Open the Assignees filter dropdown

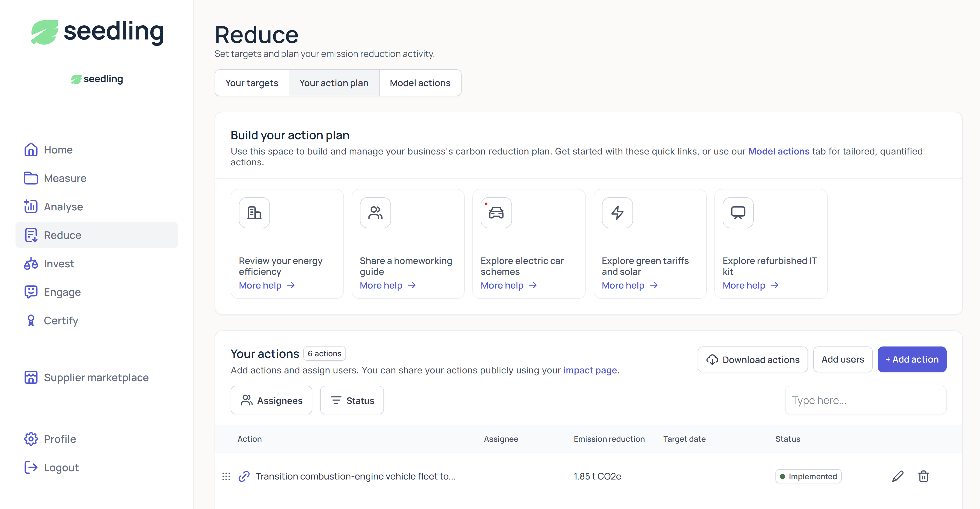[x=271, y=400]
